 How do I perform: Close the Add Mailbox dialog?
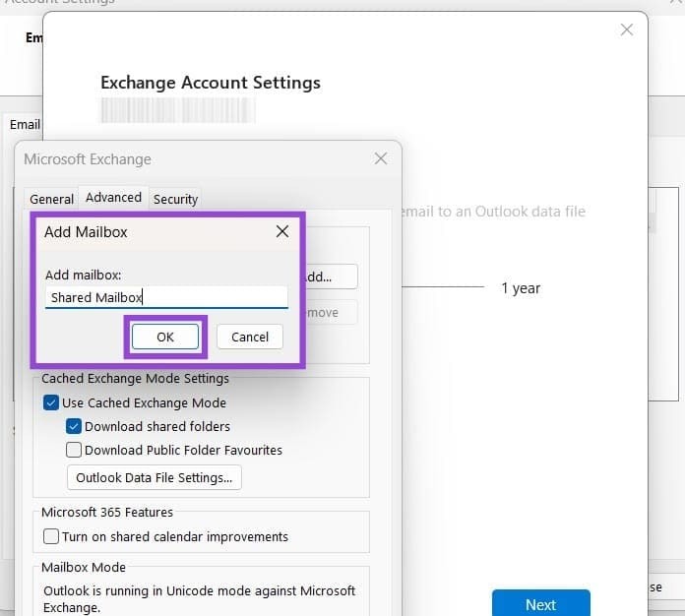pos(281,232)
